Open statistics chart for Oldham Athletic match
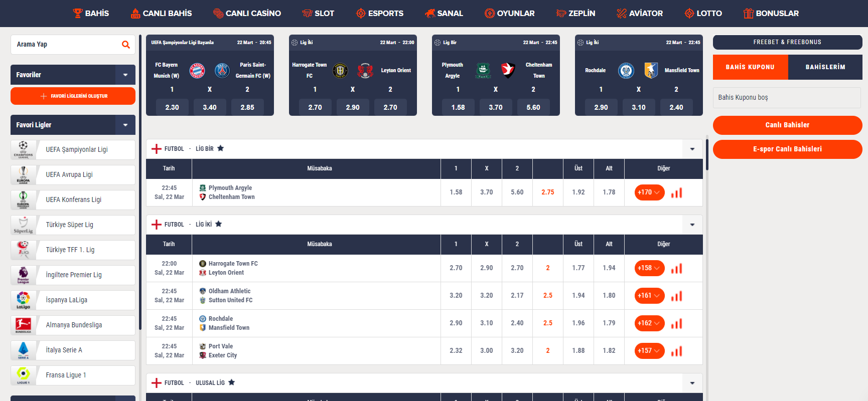This screenshot has width=868, height=401. point(677,296)
